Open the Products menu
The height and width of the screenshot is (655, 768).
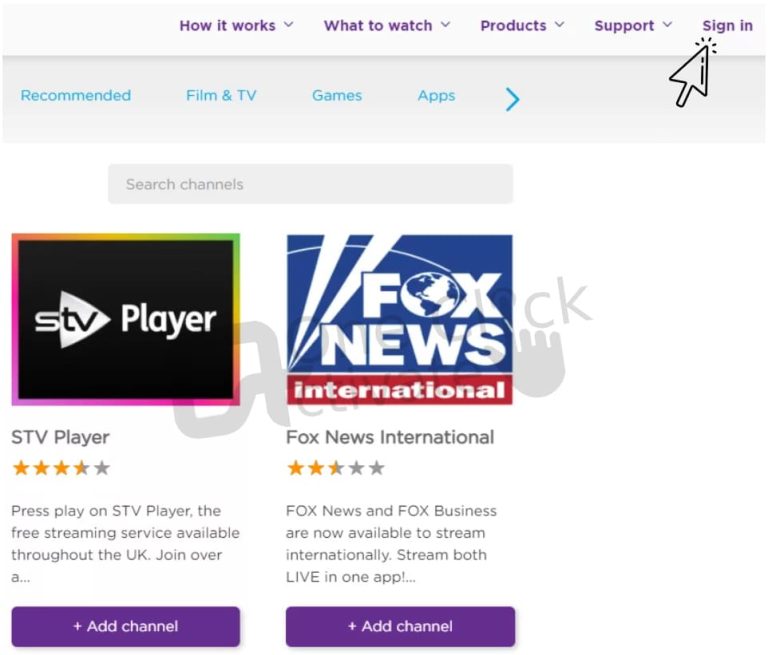click(x=513, y=25)
